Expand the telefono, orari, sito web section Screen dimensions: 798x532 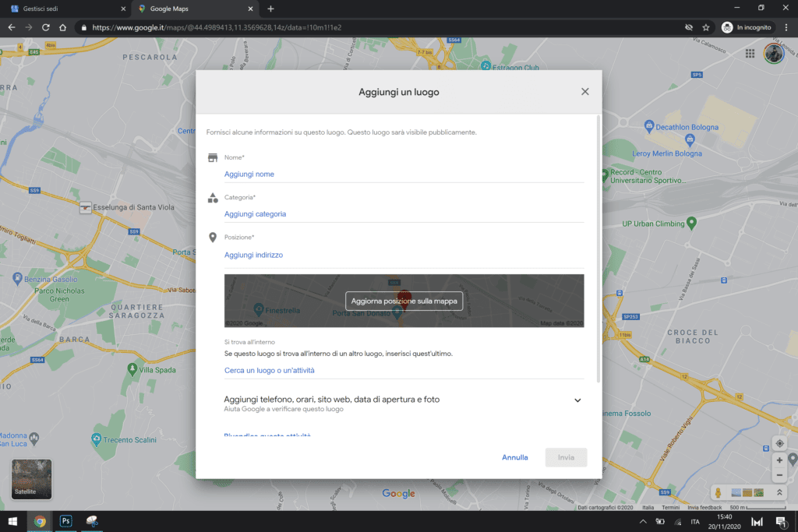click(577, 400)
